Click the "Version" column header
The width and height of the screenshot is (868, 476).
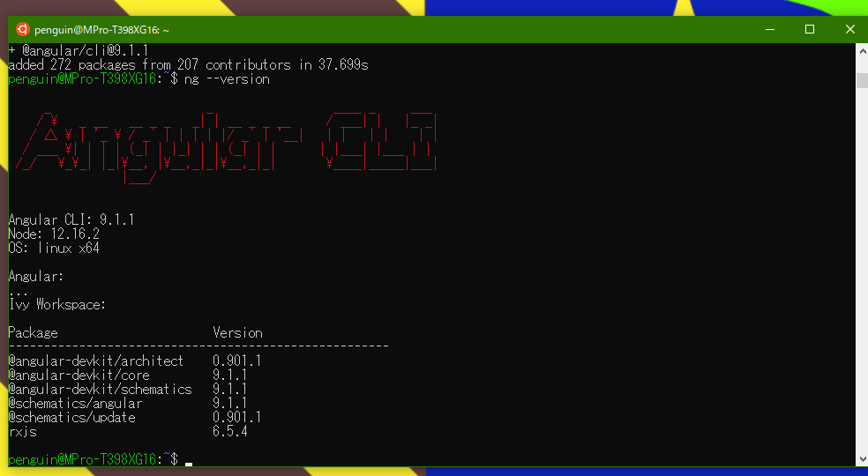pyautogui.click(x=237, y=332)
